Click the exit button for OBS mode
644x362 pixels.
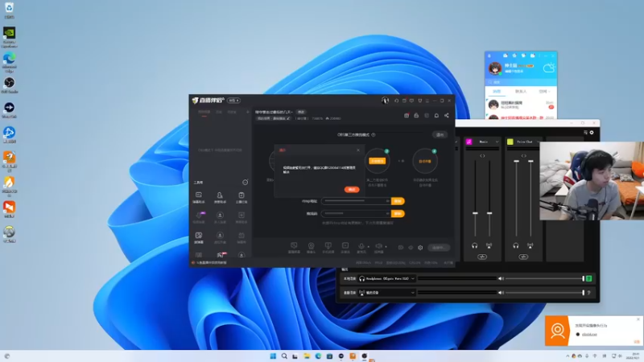[x=440, y=134]
